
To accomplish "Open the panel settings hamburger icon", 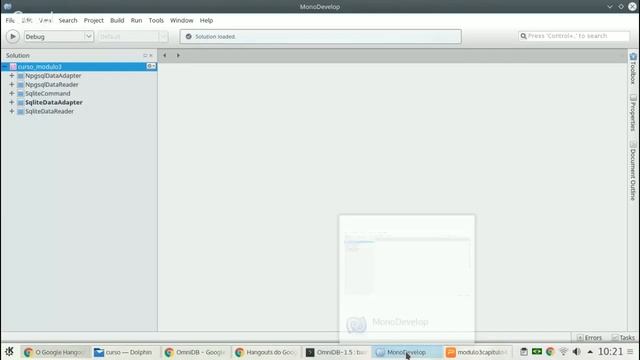I will [x=631, y=351].
